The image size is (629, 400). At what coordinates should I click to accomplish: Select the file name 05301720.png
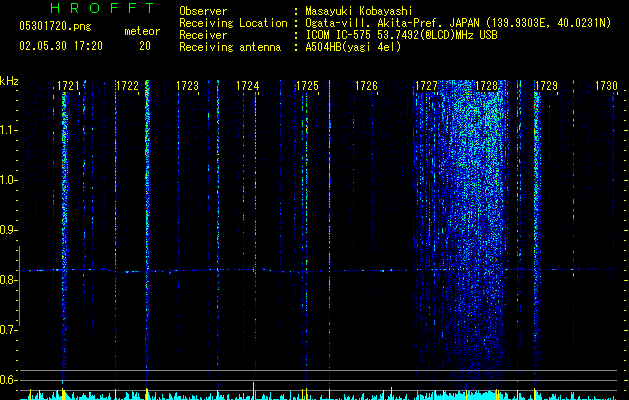click(x=55, y=27)
